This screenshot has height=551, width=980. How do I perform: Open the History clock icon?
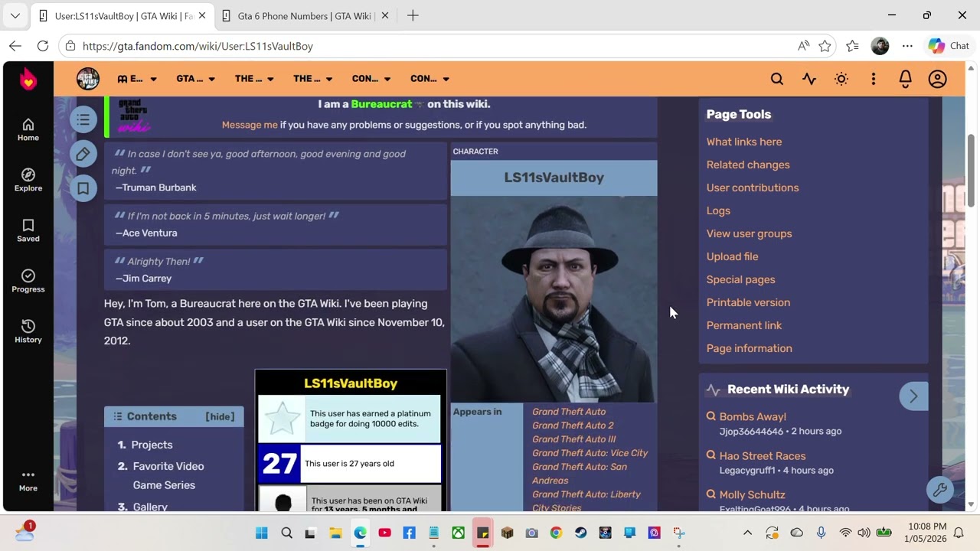(28, 332)
